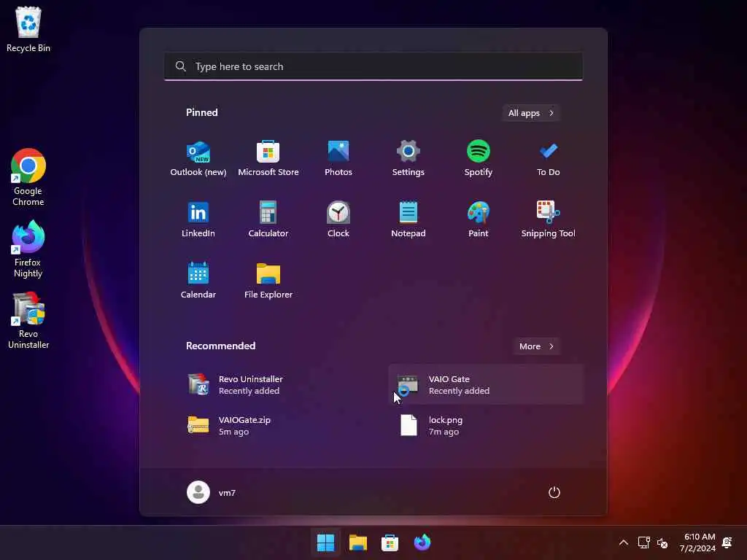Open the Clock app
This screenshot has height=560, width=747.
[x=338, y=219]
